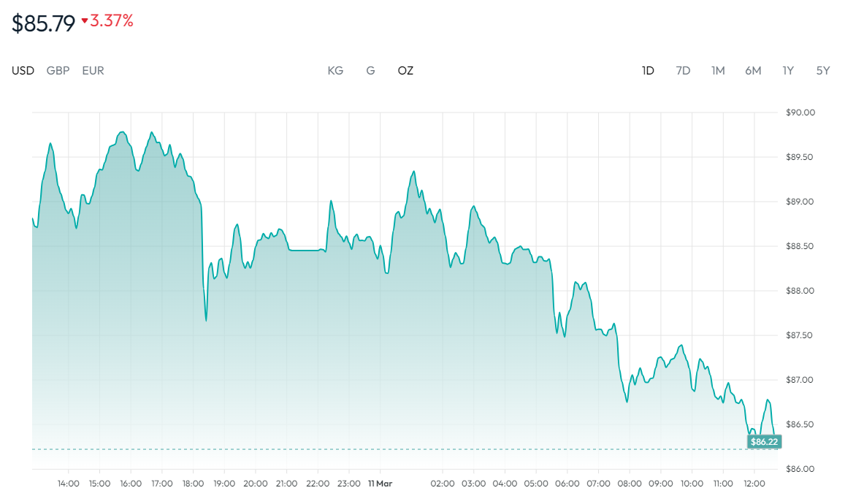845x504 pixels.
Task: Click the $85.79 current price
Action: pos(44,23)
